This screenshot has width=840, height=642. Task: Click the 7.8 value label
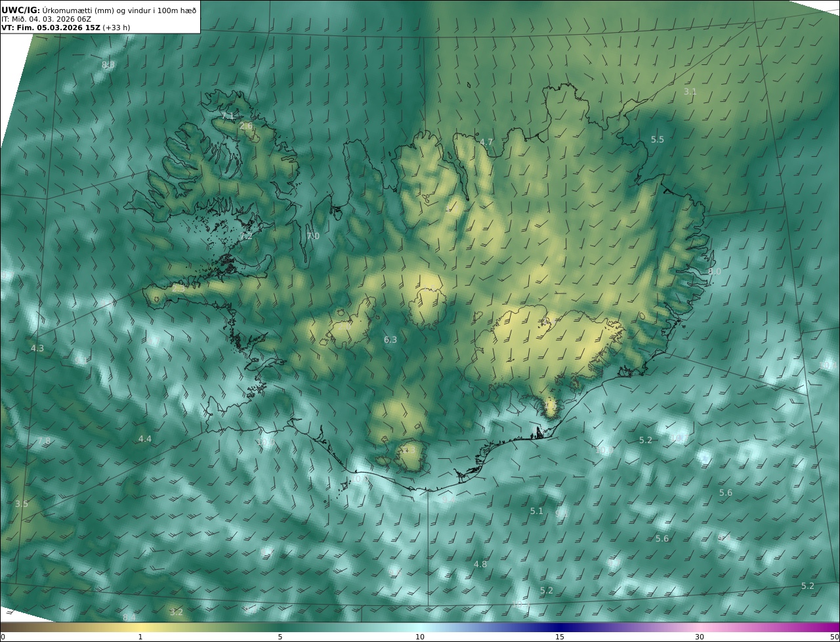pyautogui.click(x=44, y=441)
